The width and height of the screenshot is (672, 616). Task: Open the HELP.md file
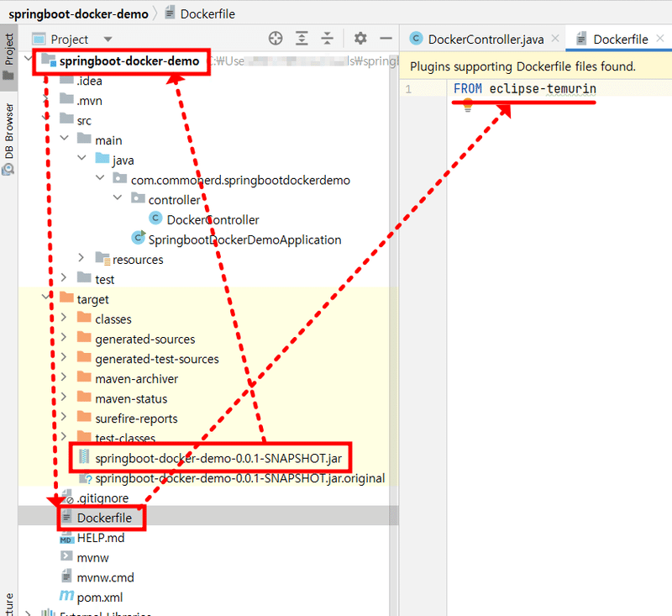101,538
